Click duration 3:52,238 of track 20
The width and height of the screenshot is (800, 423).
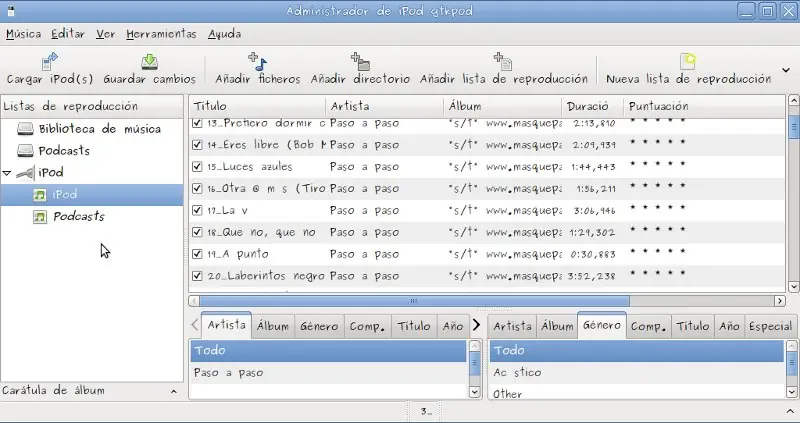tap(591, 276)
